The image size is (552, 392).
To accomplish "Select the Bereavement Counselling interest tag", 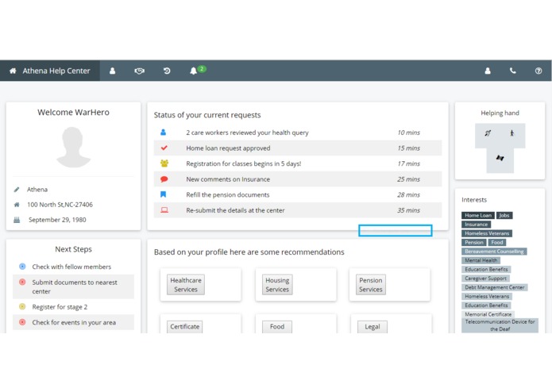I will pos(494,252).
